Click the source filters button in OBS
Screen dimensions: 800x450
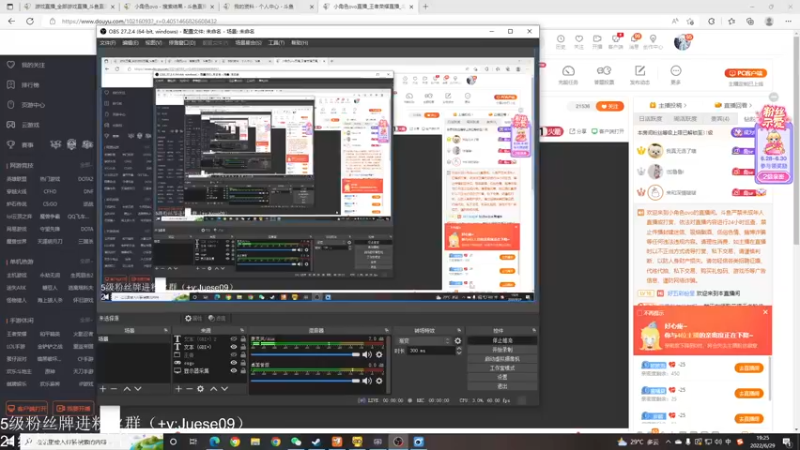(217, 318)
